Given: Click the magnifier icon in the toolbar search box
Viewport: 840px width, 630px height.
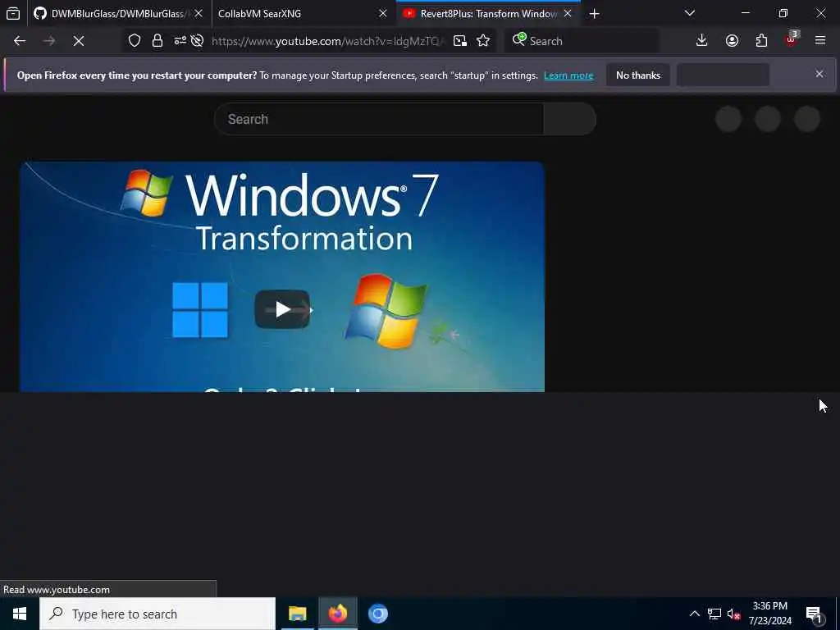Looking at the screenshot, I should pos(518,39).
